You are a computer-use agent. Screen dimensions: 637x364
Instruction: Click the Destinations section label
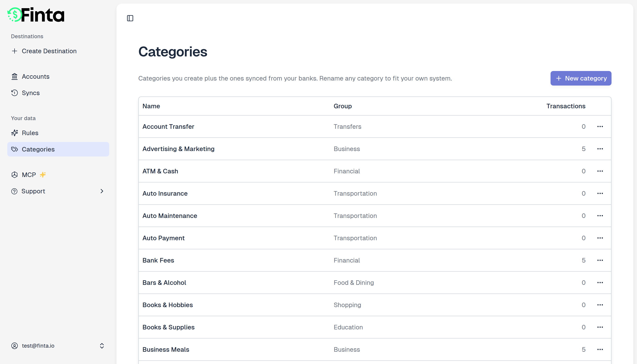(x=27, y=36)
